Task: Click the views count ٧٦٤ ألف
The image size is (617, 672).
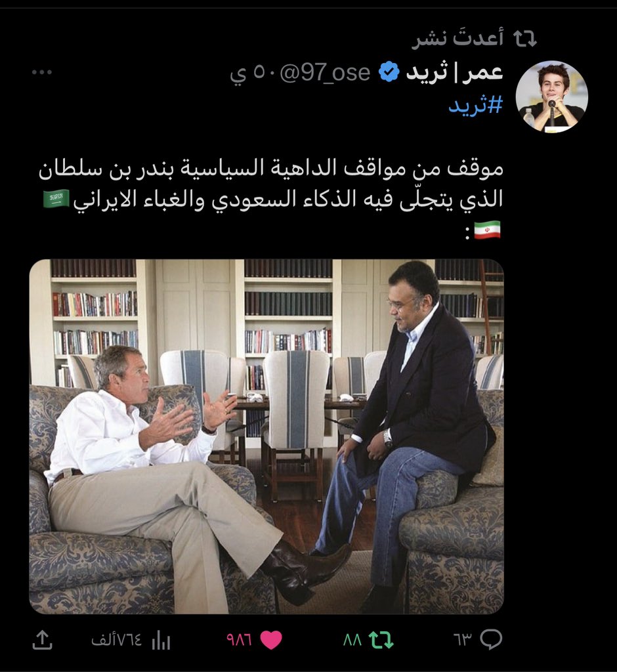Action: pos(116,640)
